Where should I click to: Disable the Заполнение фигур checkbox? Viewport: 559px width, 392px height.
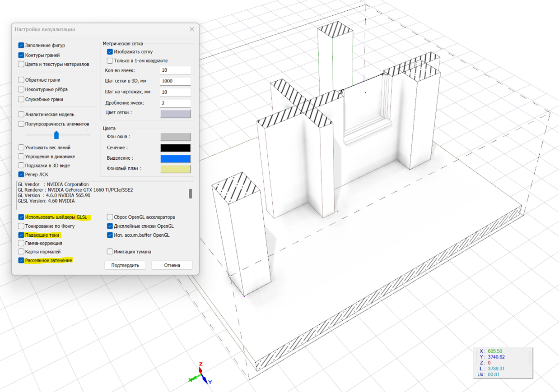(21, 46)
